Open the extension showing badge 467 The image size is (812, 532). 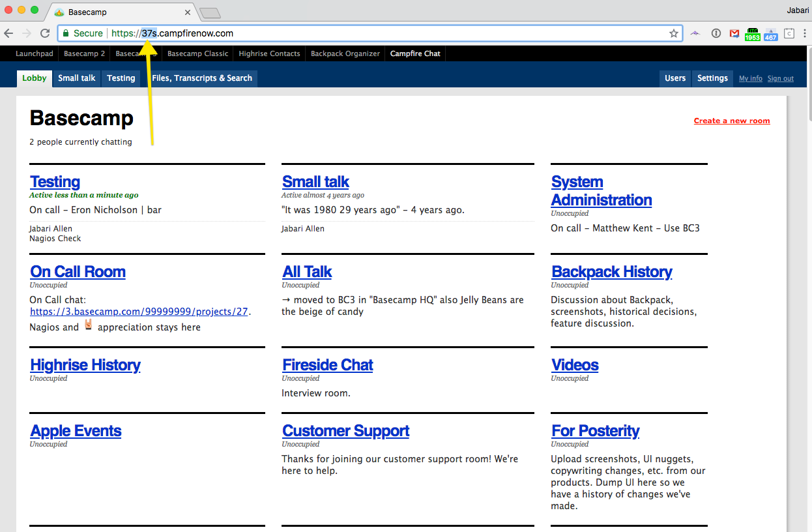click(x=771, y=35)
